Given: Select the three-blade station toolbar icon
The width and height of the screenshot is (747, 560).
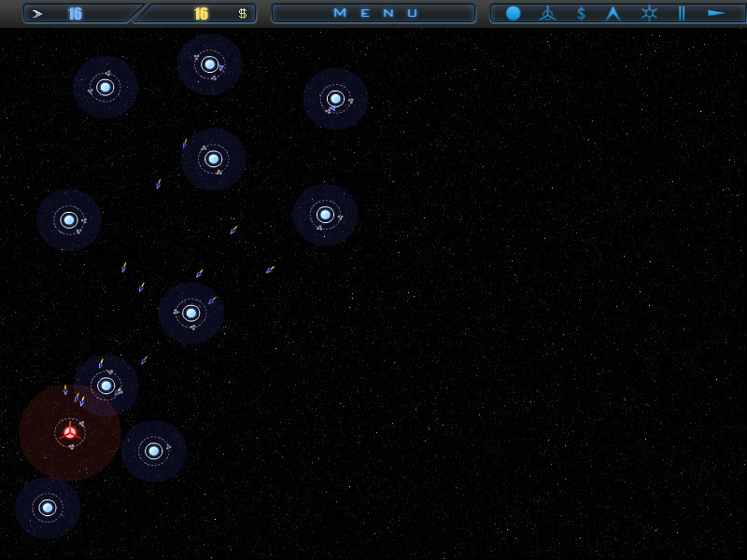Looking at the screenshot, I should (x=547, y=13).
